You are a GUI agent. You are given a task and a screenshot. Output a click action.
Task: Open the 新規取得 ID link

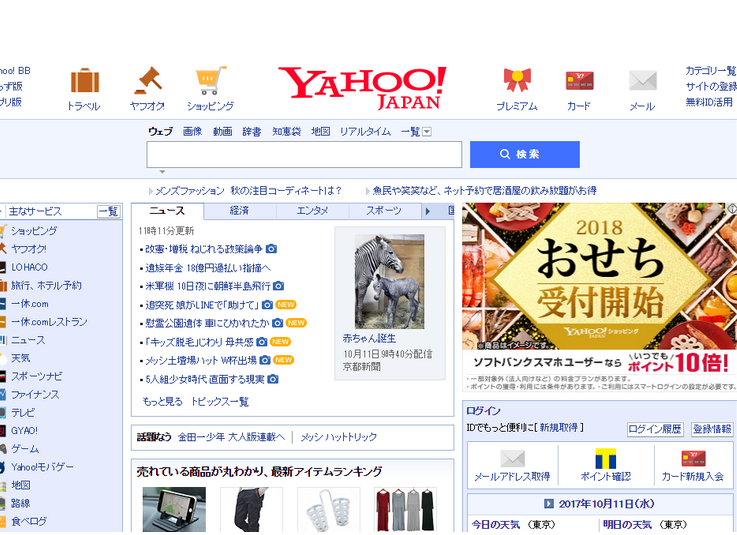(558, 427)
